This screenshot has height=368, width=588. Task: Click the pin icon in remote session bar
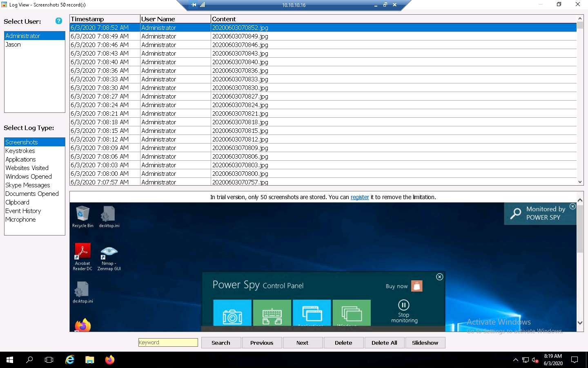[194, 5]
